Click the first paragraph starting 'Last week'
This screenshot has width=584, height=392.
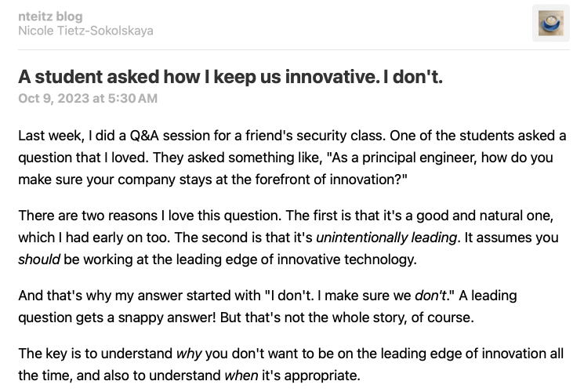(x=292, y=158)
